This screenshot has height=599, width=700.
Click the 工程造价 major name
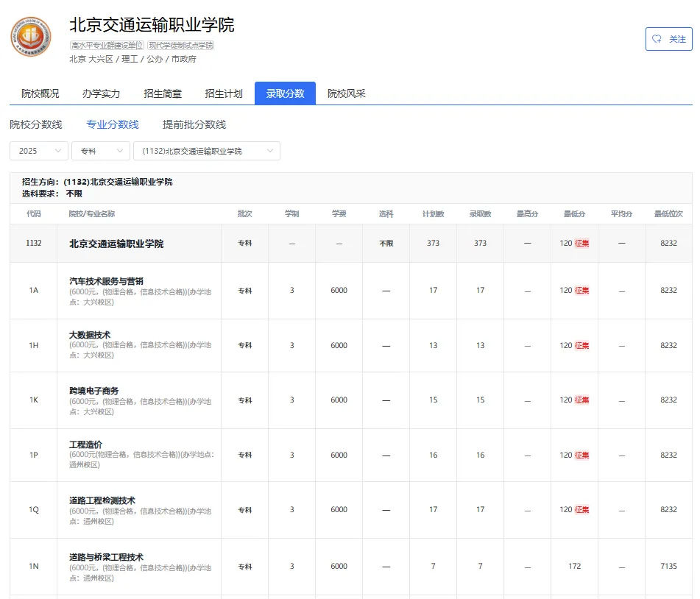click(85, 444)
